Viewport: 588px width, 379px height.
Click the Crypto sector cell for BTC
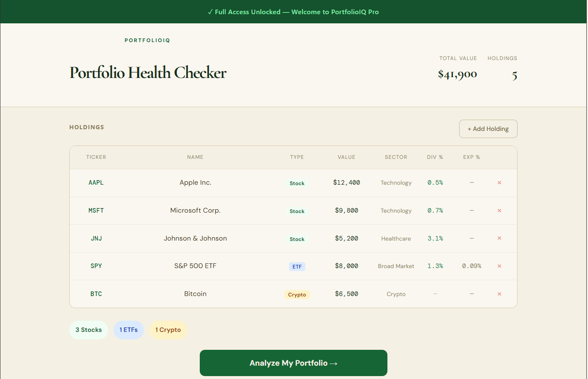(x=396, y=294)
